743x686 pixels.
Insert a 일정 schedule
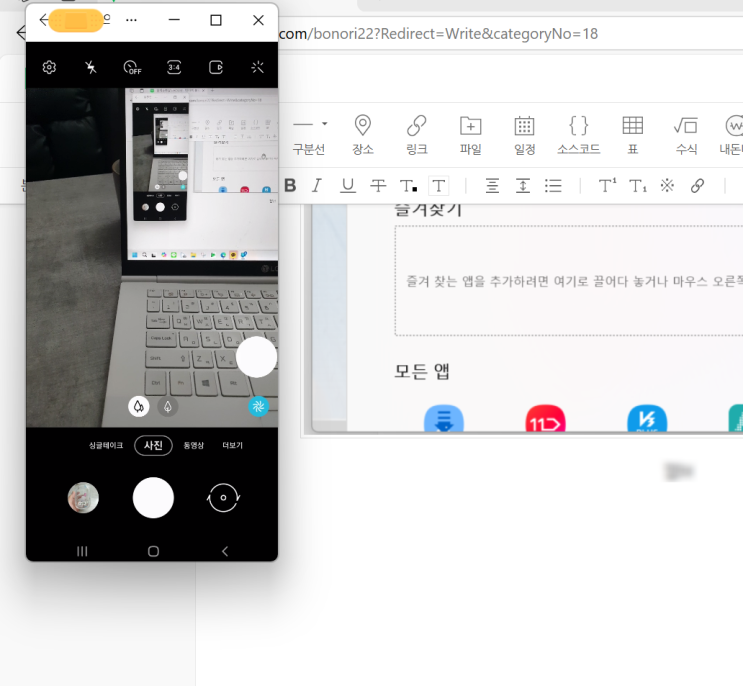(525, 135)
